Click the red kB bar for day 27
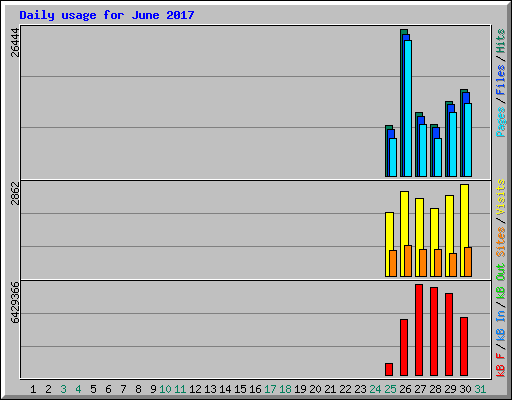The height and width of the screenshot is (400, 512). click(419, 330)
